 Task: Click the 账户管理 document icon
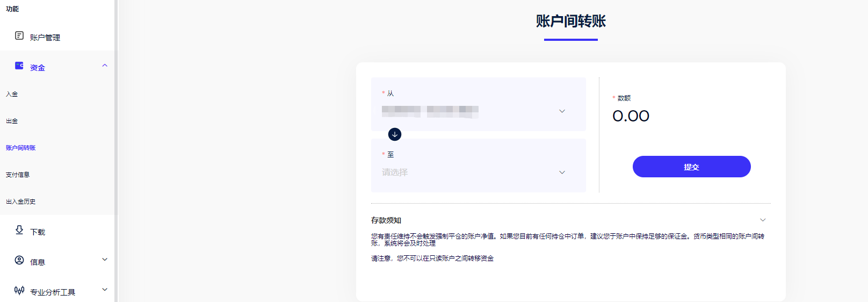pos(19,35)
